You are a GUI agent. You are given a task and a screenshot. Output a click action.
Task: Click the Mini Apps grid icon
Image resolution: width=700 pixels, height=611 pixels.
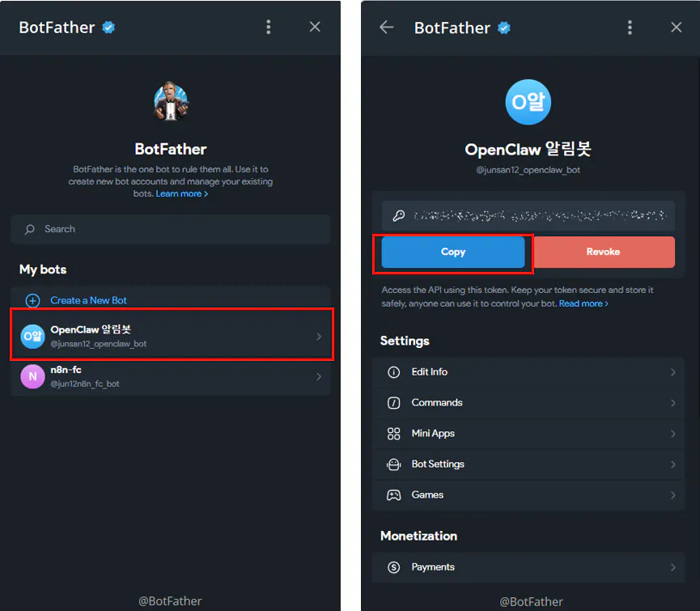[x=394, y=434]
